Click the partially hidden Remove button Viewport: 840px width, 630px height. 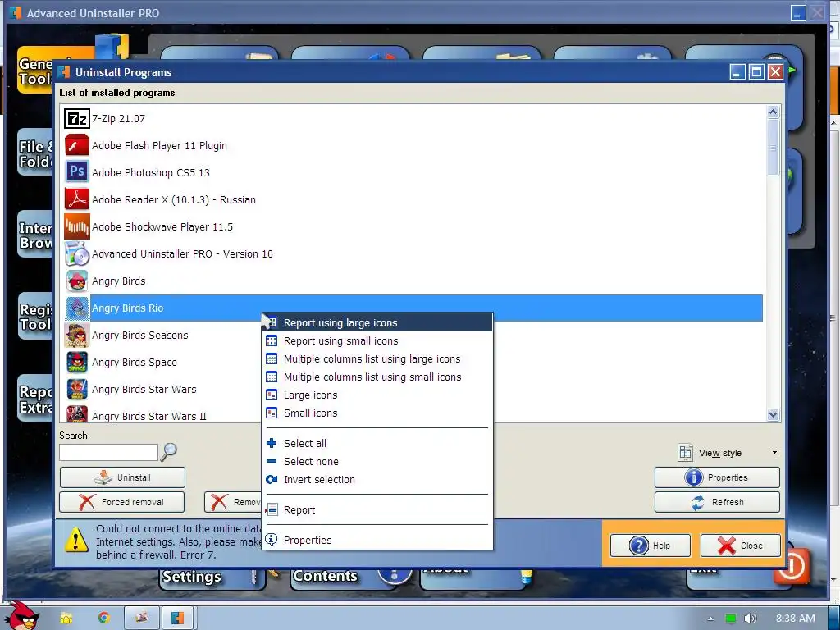pos(233,502)
